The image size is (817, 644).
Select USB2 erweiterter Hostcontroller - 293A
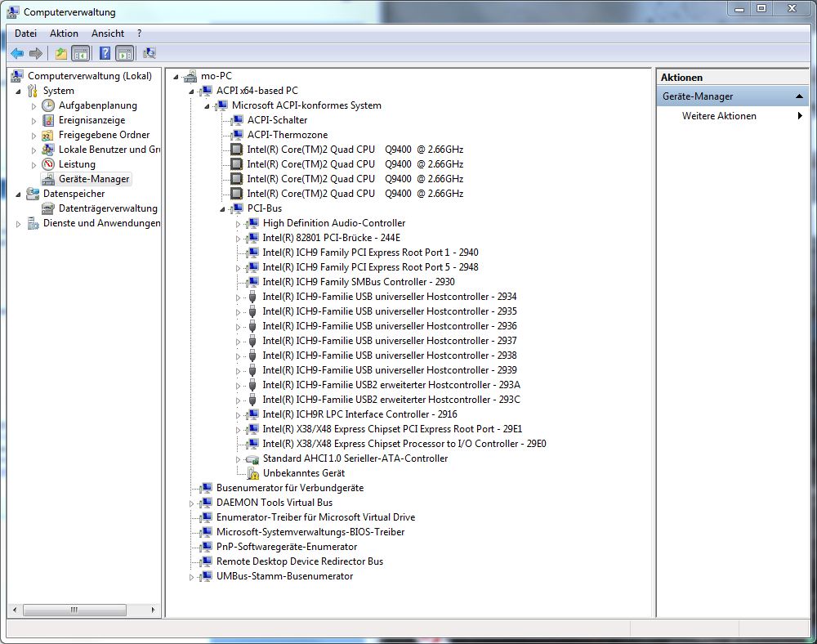tap(391, 385)
